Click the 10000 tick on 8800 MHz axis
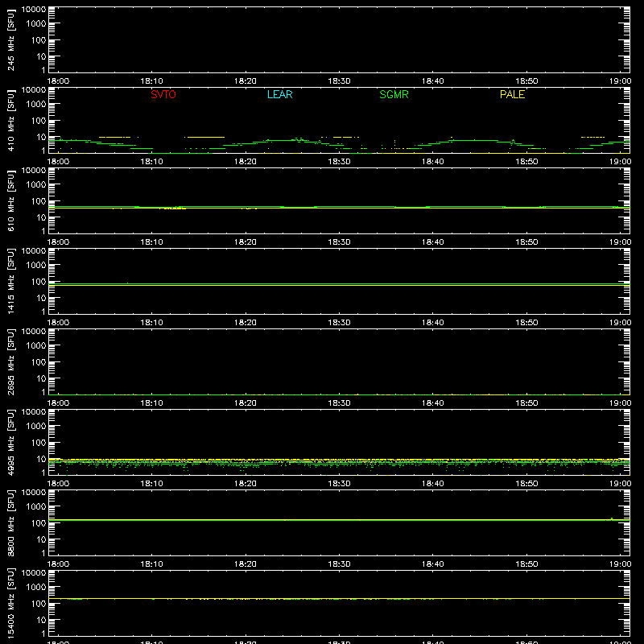644x644 pixels. (34, 493)
